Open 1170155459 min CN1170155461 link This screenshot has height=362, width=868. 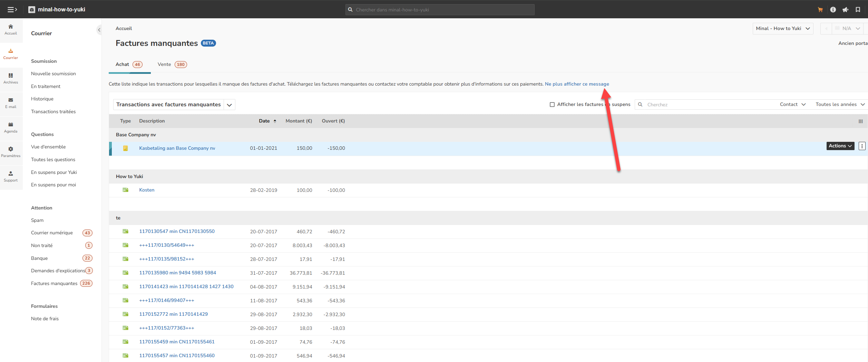pos(177,342)
